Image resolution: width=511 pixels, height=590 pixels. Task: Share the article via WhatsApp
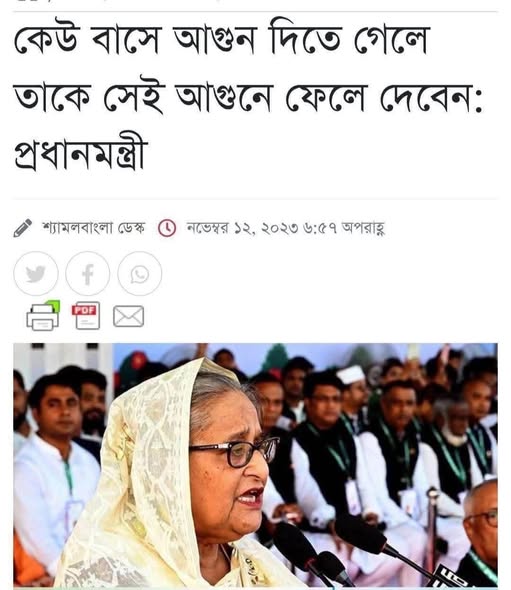pyautogui.click(x=140, y=274)
